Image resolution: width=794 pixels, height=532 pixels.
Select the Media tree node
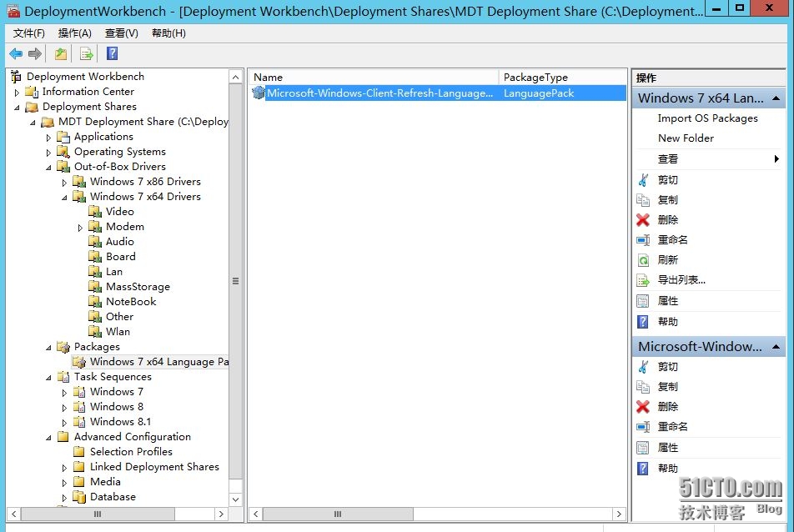point(105,482)
